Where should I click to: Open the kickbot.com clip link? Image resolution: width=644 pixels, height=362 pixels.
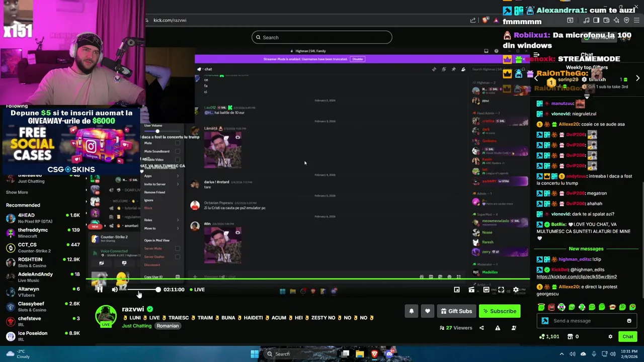pyautogui.click(x=577, y=277)
